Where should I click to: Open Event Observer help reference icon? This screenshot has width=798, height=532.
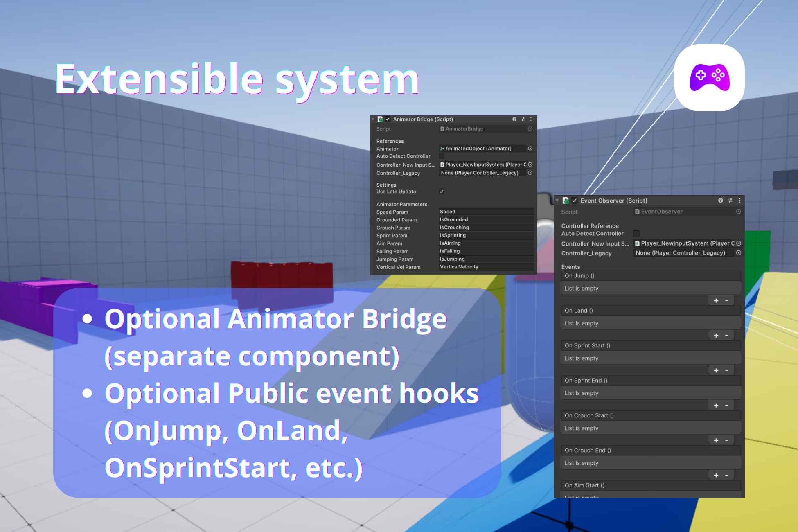click(720, 200)
